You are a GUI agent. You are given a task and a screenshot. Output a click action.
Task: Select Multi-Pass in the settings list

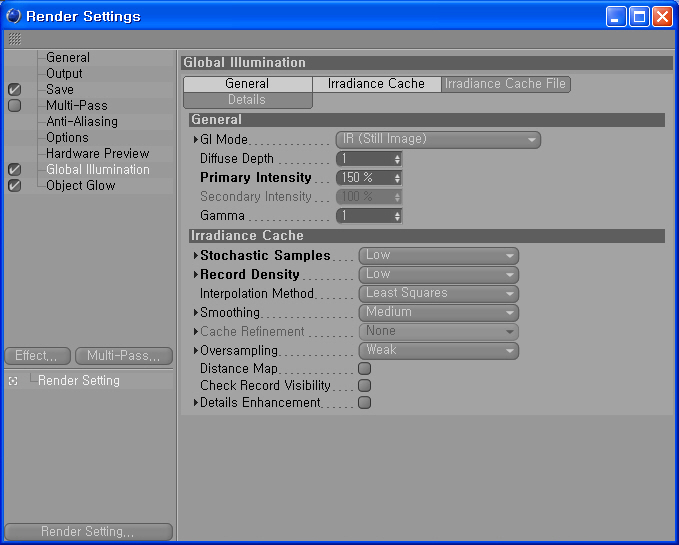pyautogui.click(x=77, y=106)
